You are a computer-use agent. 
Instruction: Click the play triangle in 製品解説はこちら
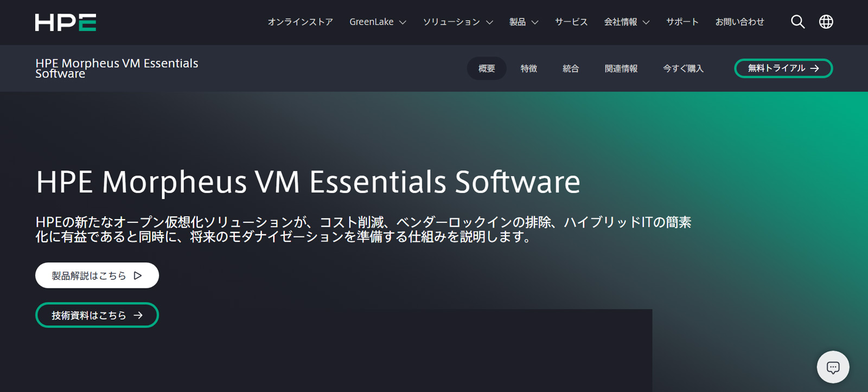[x=138, y=275]
